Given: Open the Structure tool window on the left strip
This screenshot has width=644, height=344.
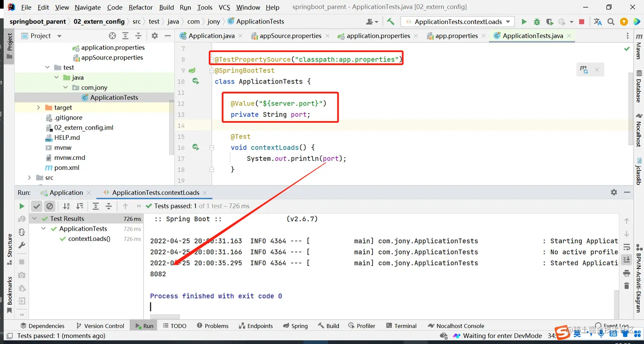Looking at the screenshot, I should (x=9, y=249).
